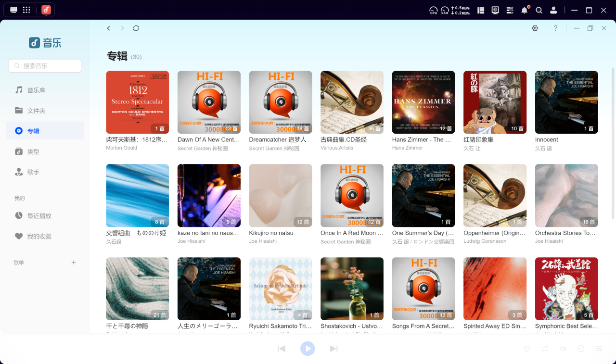Open 人生のメリーゴーランド album cover

point(209,289)
